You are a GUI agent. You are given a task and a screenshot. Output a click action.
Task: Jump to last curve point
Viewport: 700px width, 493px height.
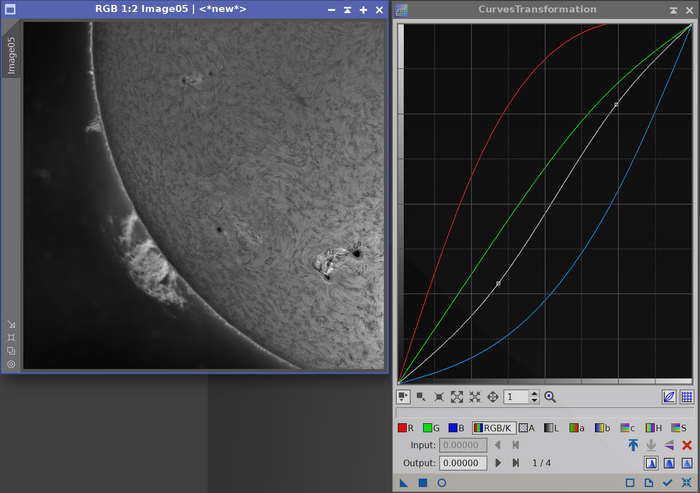click(516, 462)
